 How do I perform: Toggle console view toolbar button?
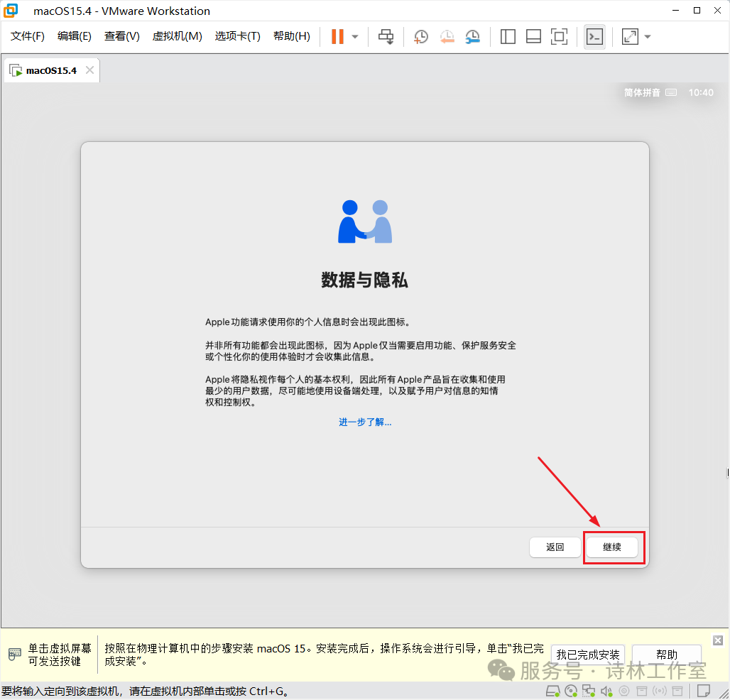point(594,36)
